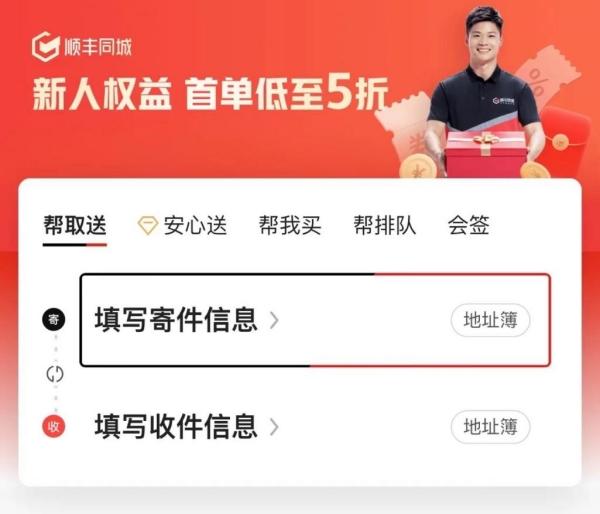This screenshot has width=600, height=514.
Task: Open the 帮我买 tab
Action: (290, 225)
